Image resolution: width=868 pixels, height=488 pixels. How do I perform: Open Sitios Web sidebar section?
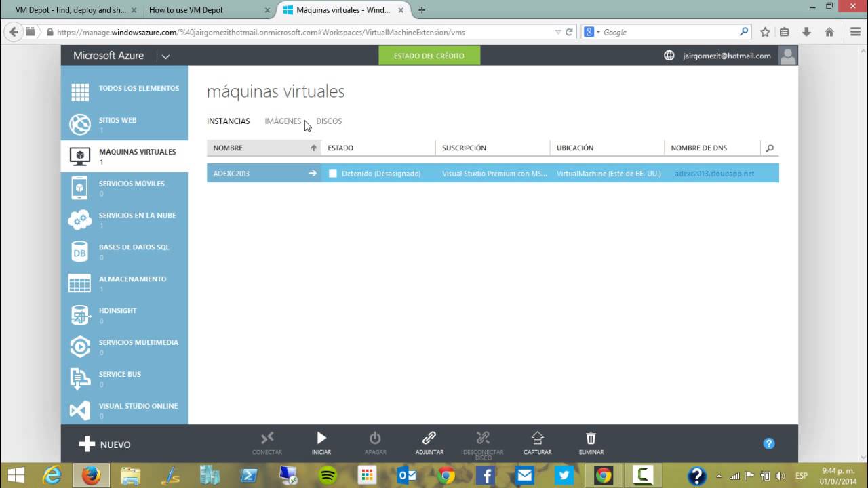[124, 124]
